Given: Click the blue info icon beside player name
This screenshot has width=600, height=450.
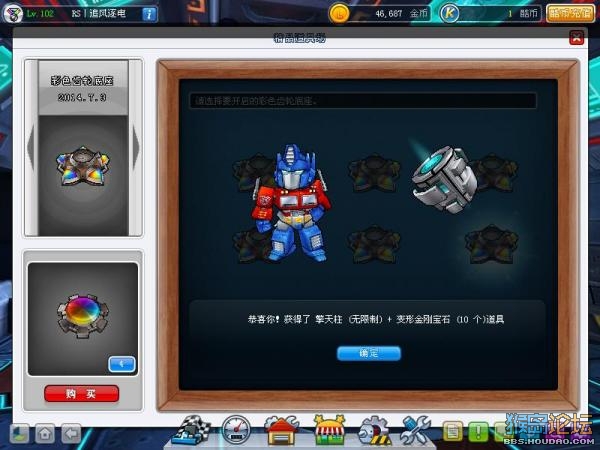Looking at the screenshot, I should click(149, 14).
